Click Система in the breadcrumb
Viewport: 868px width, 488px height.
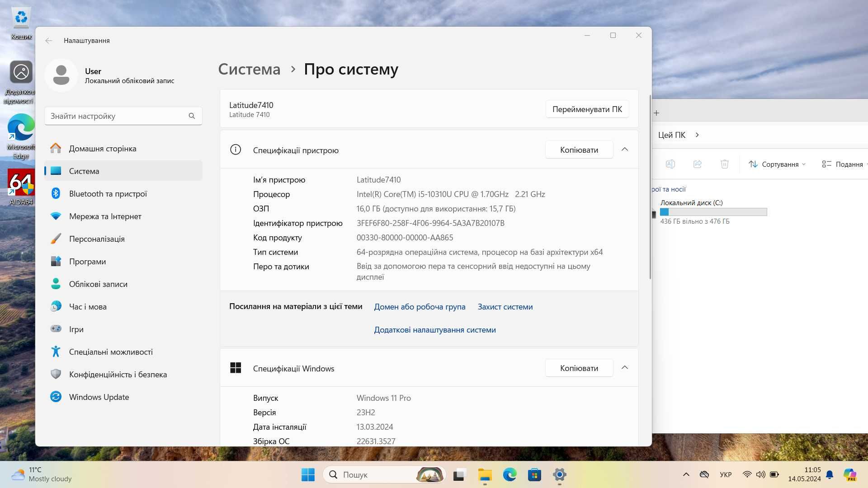(x=249, y=69)
